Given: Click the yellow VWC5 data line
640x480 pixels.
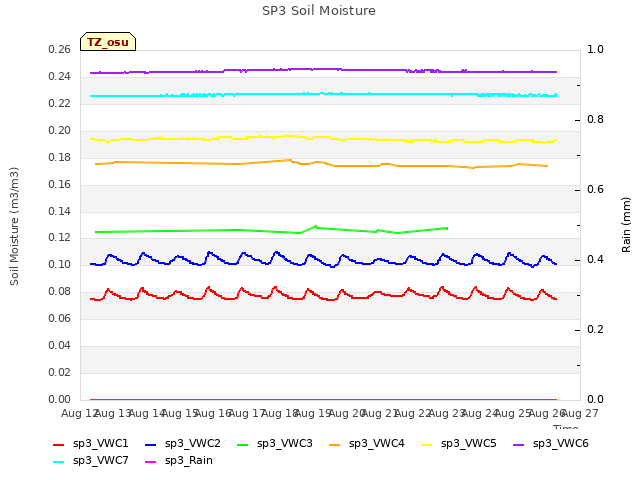Looking at the screenshot, I should [322, 138].
